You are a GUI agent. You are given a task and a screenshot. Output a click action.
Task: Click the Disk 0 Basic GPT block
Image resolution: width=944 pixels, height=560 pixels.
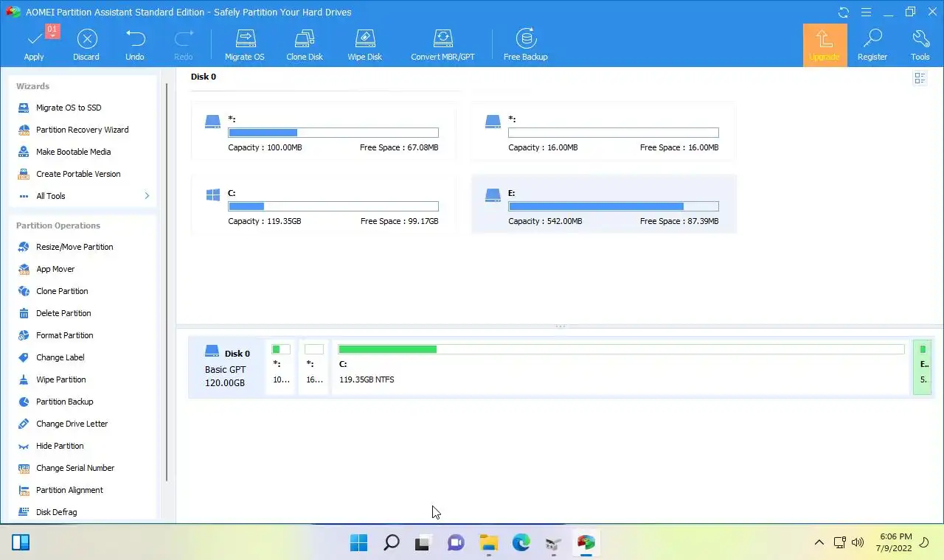[227, 368]
